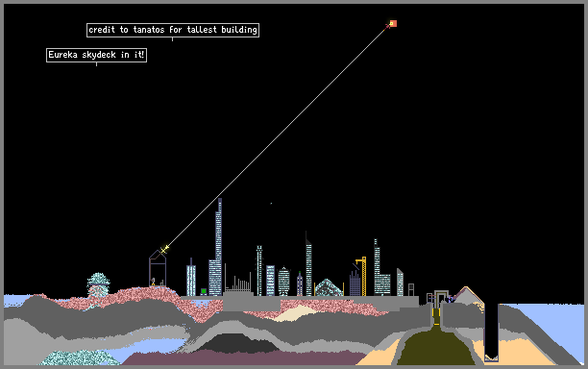Screen dimensions: 588x369
Task: Click the glowing yellow cross on the house roof
Action: 164,249
